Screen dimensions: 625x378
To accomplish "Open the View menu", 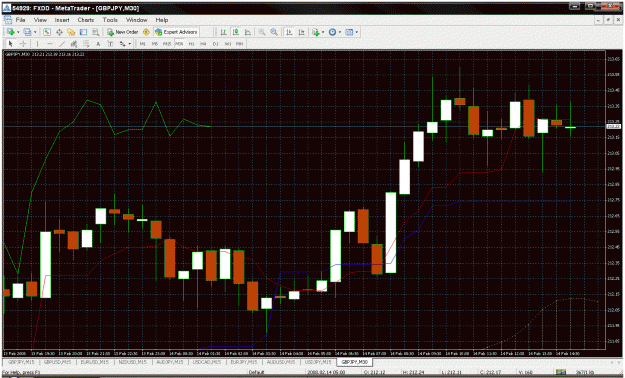I will [40, 20].
